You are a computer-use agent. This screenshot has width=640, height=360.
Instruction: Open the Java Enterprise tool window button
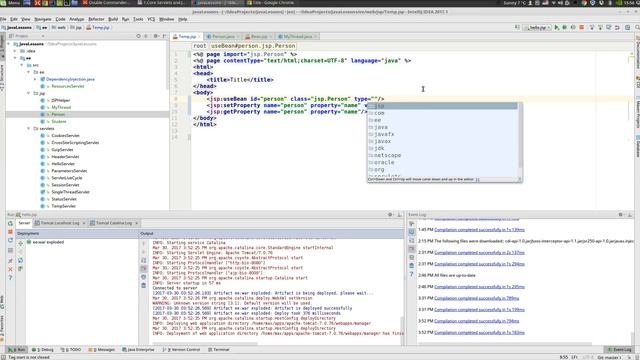[138, 350]
